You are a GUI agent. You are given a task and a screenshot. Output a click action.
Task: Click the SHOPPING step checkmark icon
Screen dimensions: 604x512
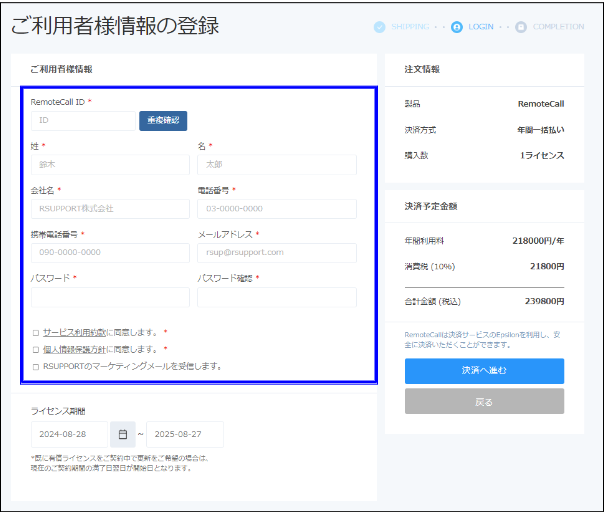(x=380, y=27)
